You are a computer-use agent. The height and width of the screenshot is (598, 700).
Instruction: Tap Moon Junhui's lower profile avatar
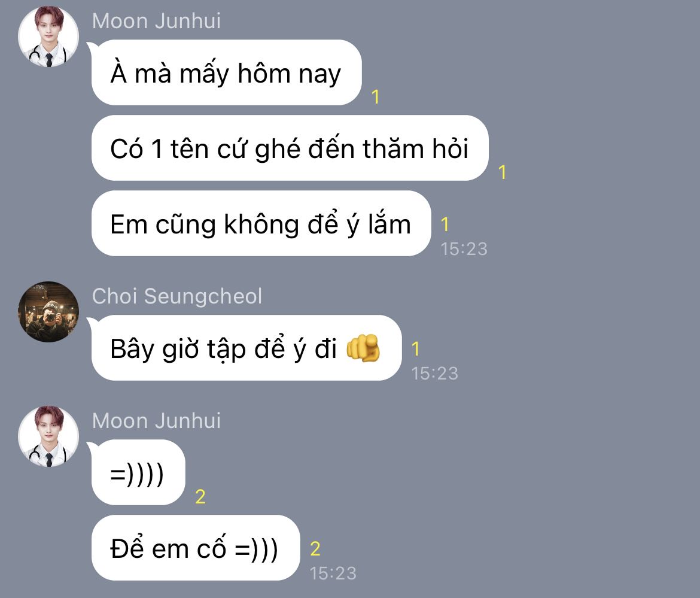click(48, 436)
